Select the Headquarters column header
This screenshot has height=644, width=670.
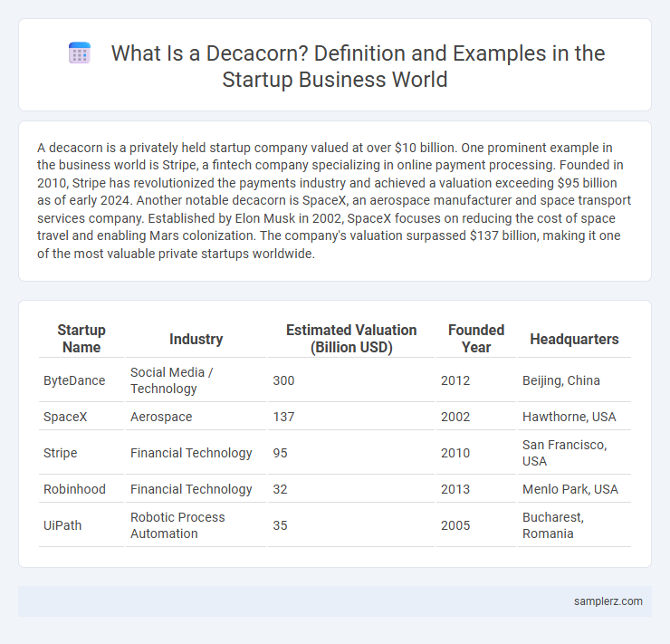pyautogui.click(x=574, y=339)
